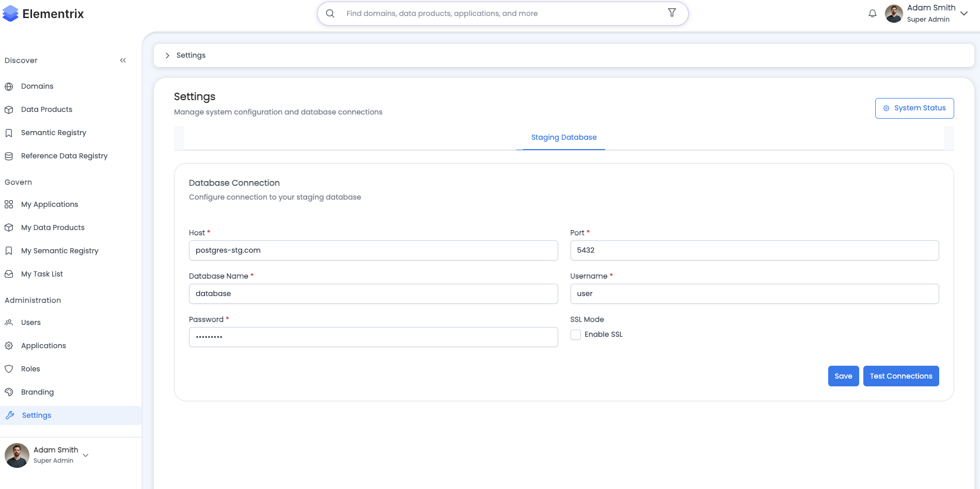The width and height of the screenshot is (980, 489).
Task: Expand the Settings breadcrumb chevron
Action: [x=167, y=55]
